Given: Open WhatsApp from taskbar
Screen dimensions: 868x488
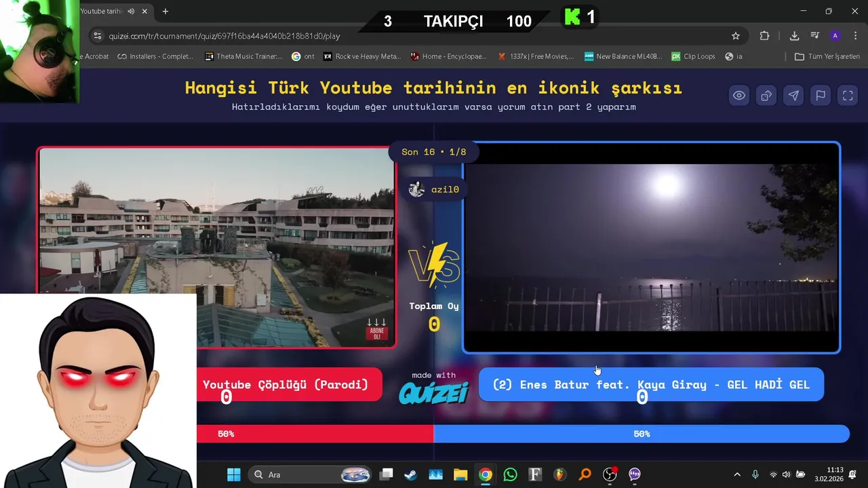Looking at the screenshot, I should tap(510, 474).
